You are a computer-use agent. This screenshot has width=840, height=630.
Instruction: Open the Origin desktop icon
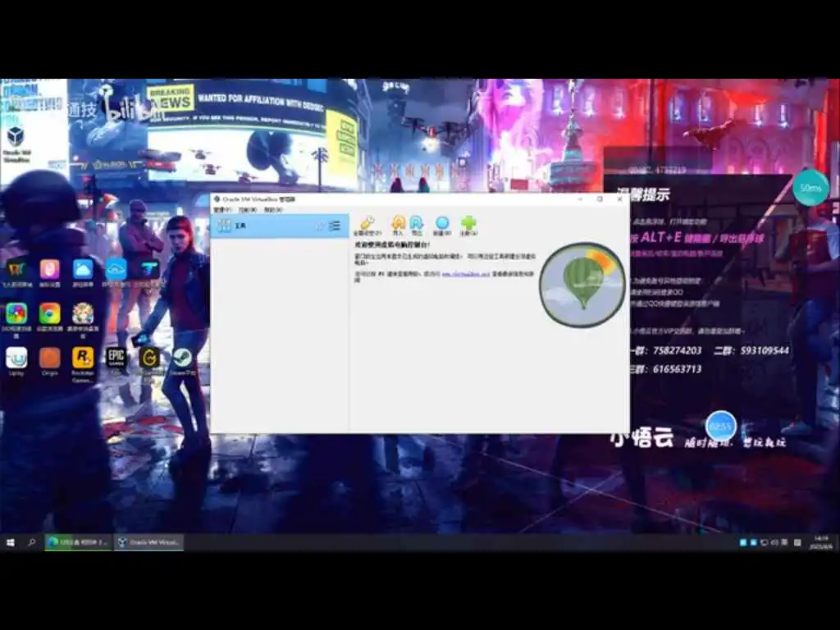pyautogui.click(x=49, y=361)
